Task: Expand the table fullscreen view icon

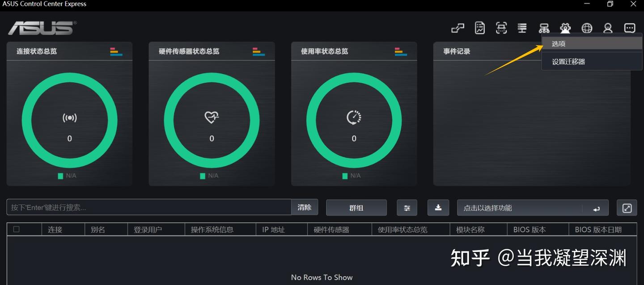Action: click(627, 207)
